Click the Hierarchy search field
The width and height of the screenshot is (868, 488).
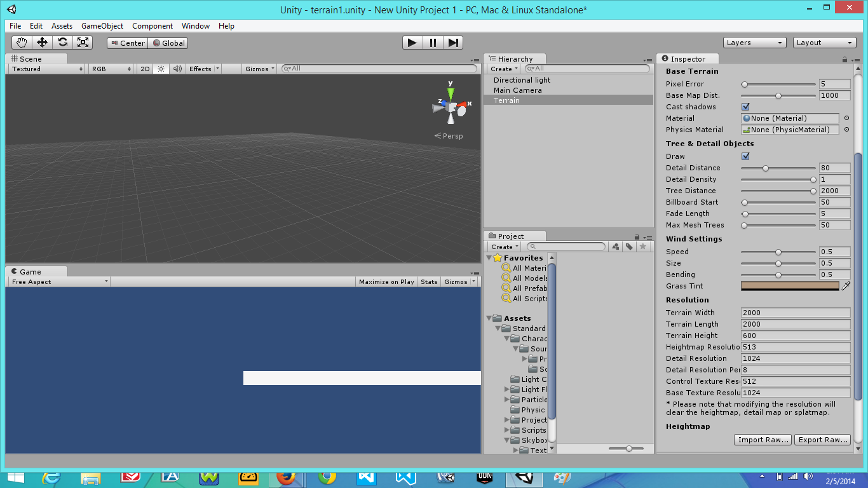click(x=587, y=69)
